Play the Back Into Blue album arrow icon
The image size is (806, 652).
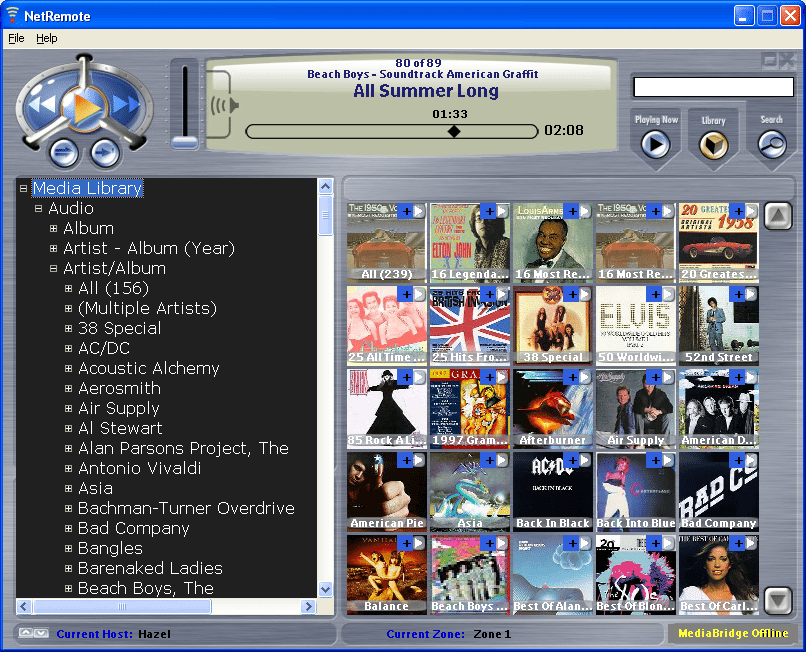pyautogui.click(x=667, y=461)
